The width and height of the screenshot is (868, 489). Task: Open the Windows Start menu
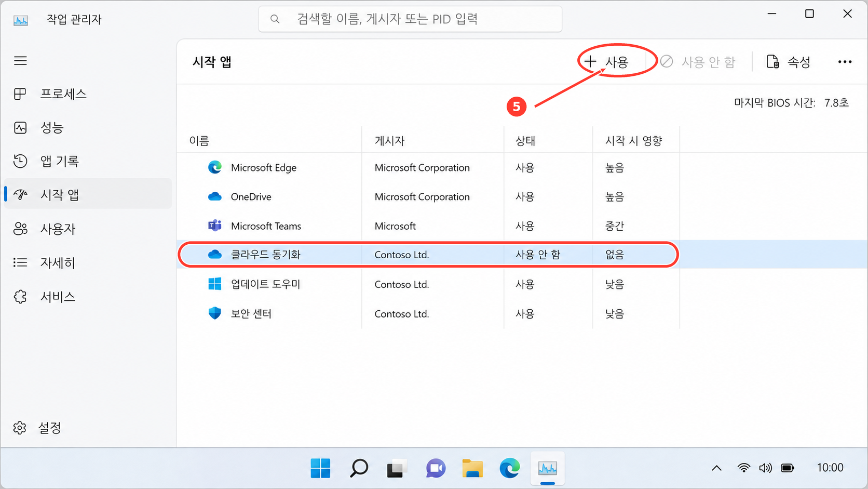point(320,468)
